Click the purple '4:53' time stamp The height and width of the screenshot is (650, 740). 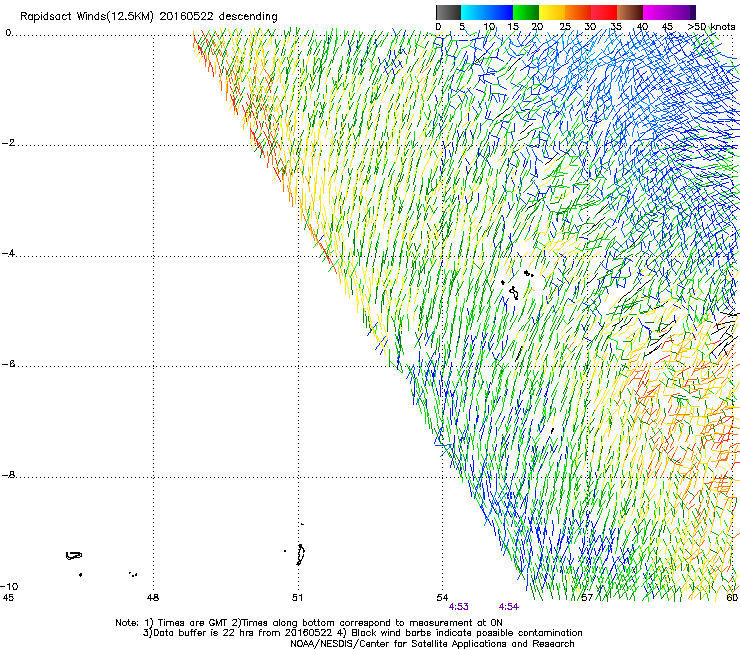459,607
